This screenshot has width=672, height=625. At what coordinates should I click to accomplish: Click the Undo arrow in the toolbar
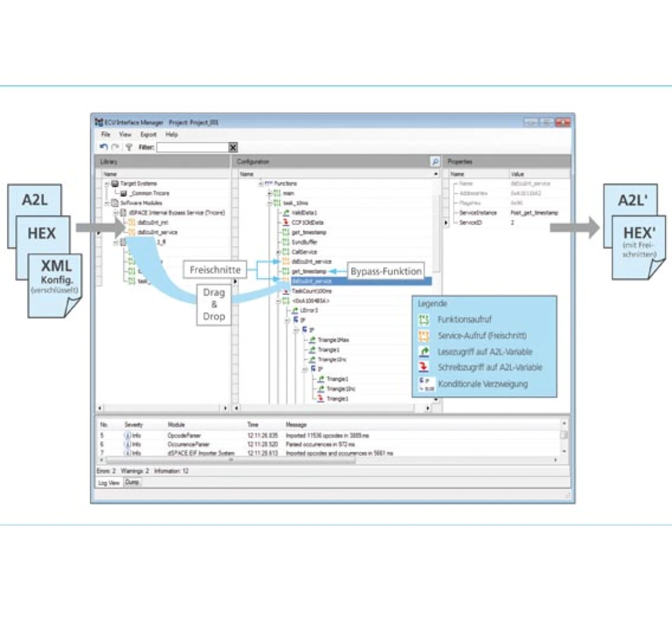(103, 148)
